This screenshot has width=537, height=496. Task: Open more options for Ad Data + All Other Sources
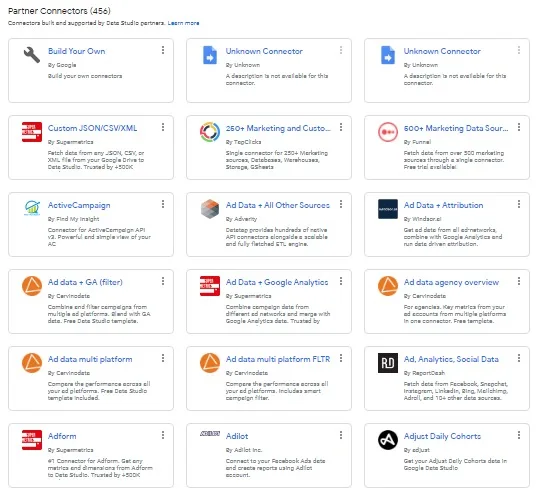341,204
